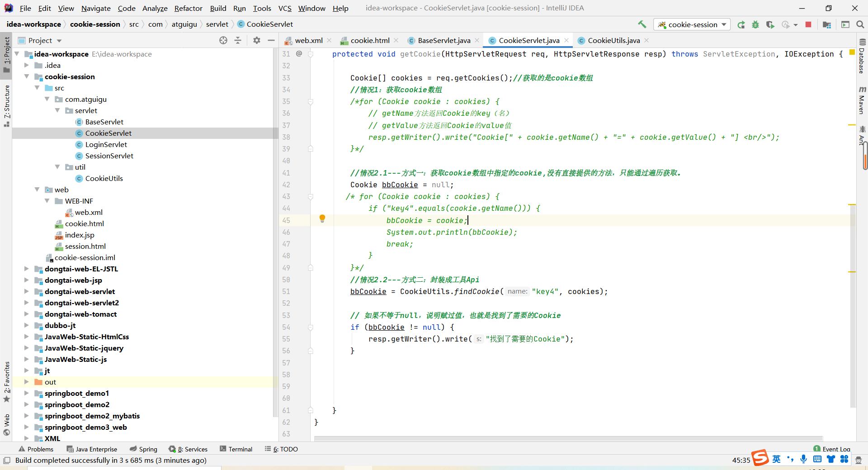Image resolution: width=868 pixels, height=470 pixels.
Task: Toggle fold marker on line 35
Action: [x=311, y=102]
